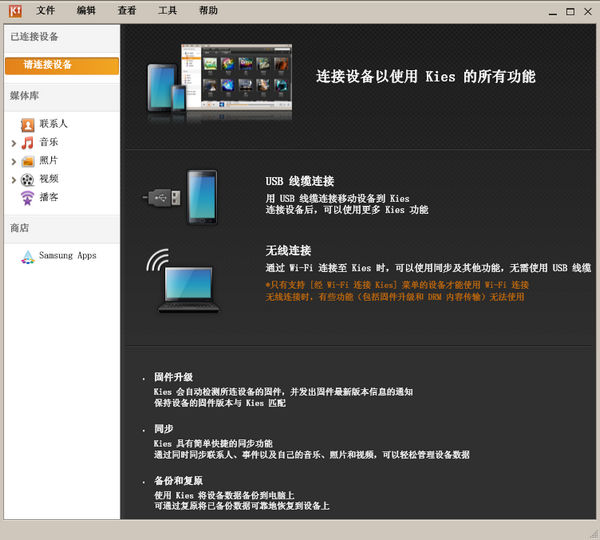Screen dimensions: 600x540
Task: Open the 文件 menu
Action: point(46,10)
